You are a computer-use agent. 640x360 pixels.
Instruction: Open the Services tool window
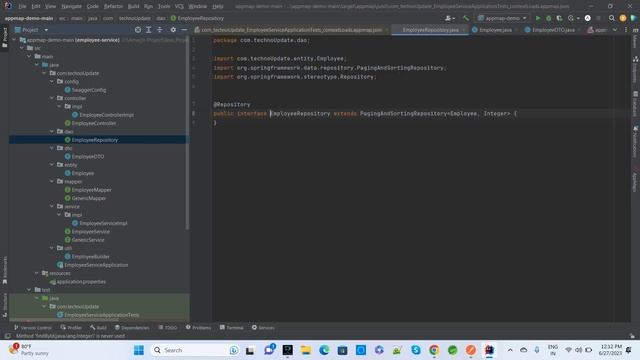(x=263, y=328)
